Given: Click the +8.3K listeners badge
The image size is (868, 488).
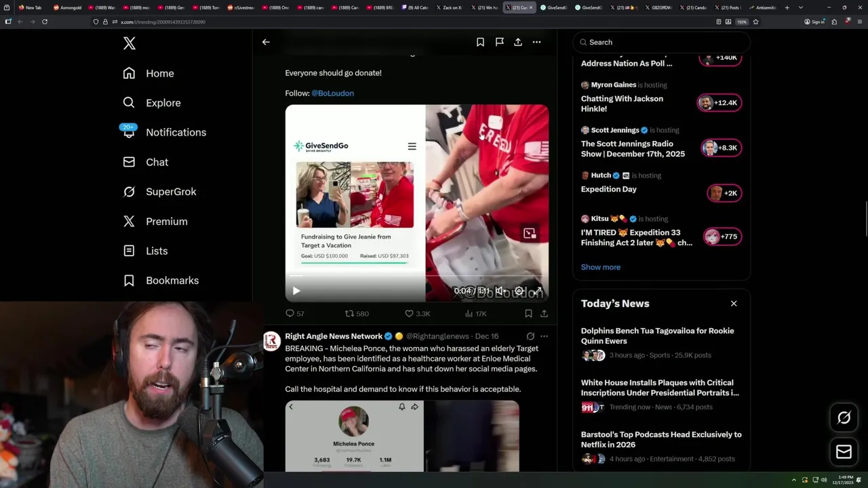Looking at the screenshot, I should (x=722, y=148).
